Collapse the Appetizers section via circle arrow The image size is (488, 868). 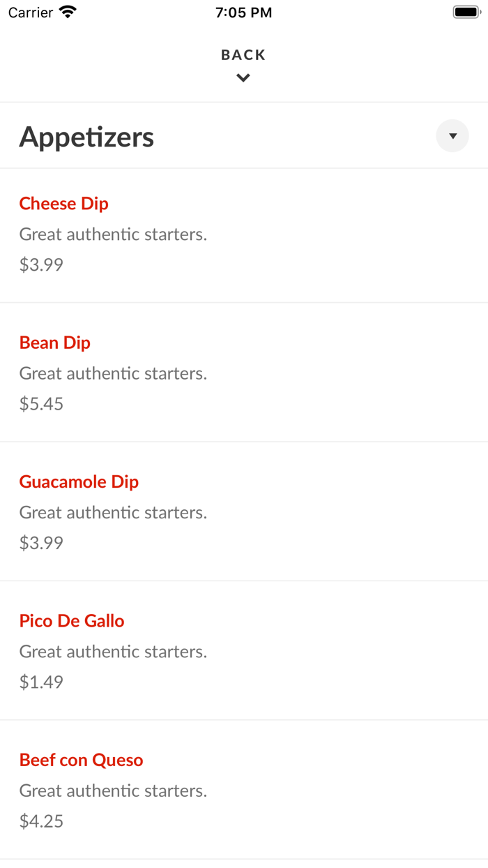tap(452, 135)
